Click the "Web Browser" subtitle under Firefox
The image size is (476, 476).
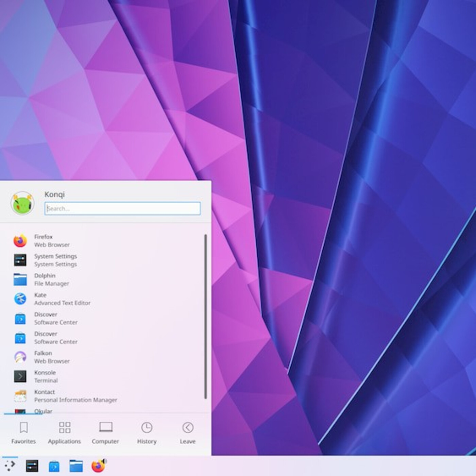[52, 245]
